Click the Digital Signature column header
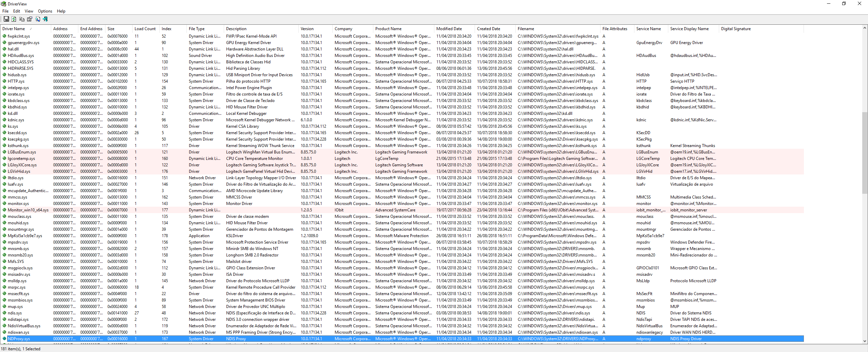This screenshot has width=868, height=352. coord(736,29)
